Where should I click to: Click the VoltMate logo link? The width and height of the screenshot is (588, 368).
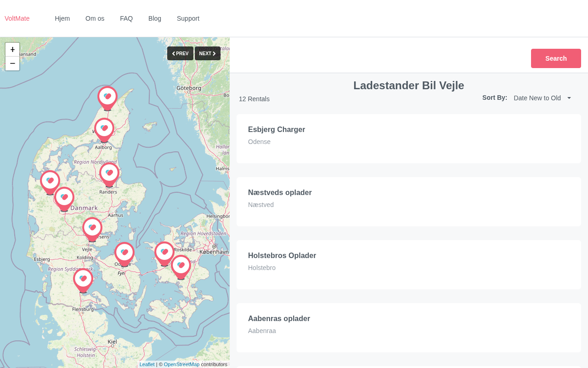(x=17, y=18)
